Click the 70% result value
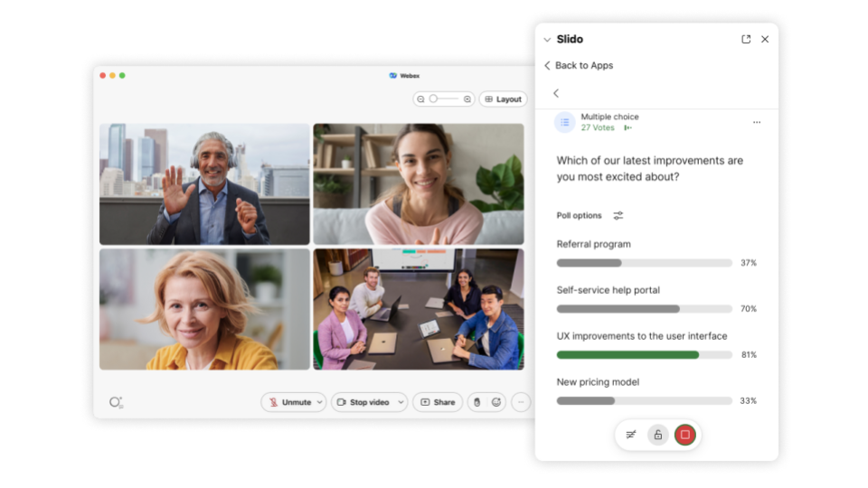This screenshot has height=488, width=868. (749, 309)
